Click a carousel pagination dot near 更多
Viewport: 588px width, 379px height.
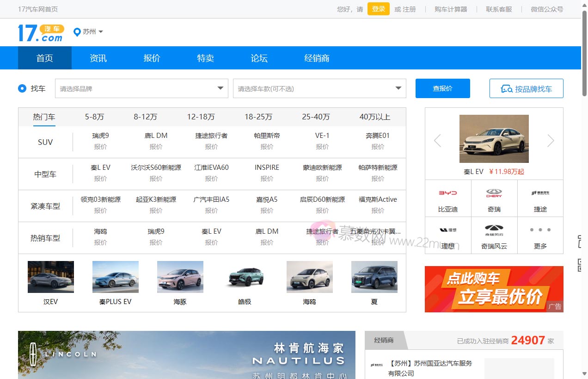click(540, 229)
